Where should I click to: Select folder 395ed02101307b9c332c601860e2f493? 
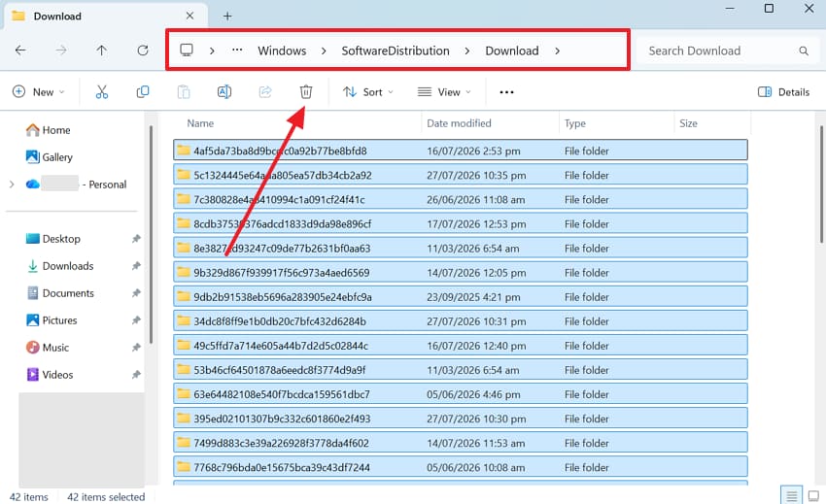[461, 419]
